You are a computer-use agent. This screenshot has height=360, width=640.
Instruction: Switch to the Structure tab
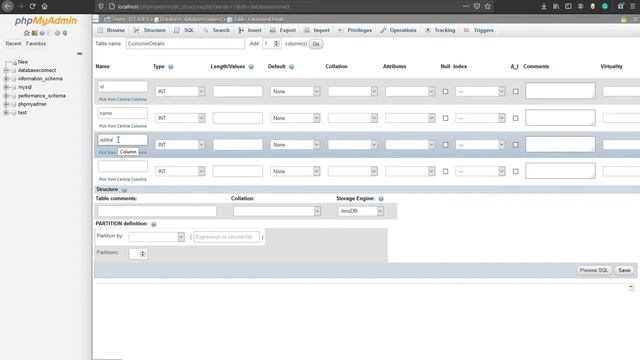tap(149, 30)
